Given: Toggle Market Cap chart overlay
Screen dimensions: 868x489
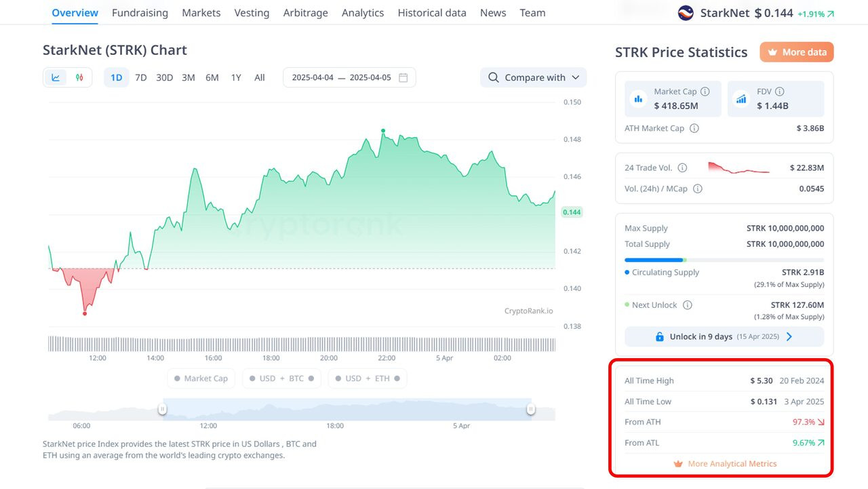Looking at the screenshot, I should click(x=201, y=378).
